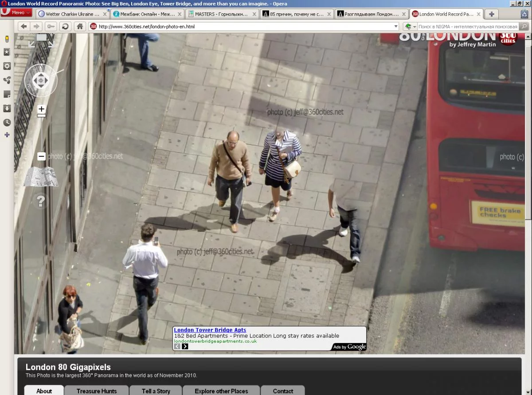Select the Explore other Places tab
Viewport: 532px width, 395px height.
click(x=221, y=391)
